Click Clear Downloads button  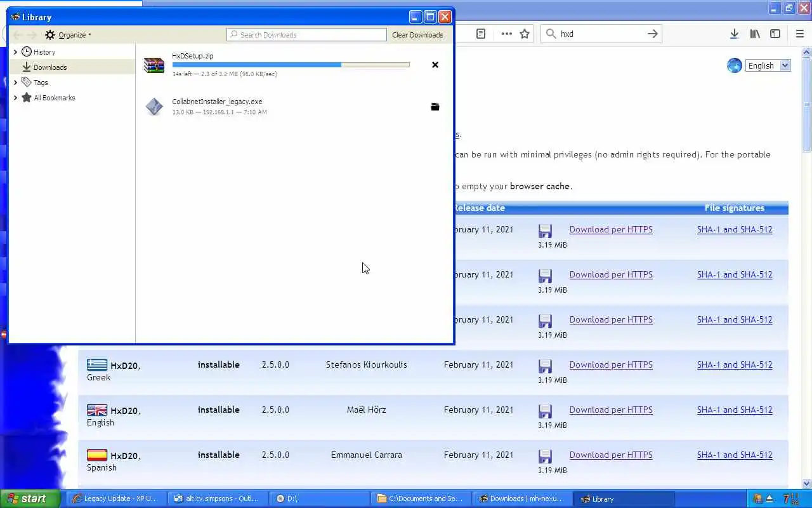tap(417, 35)
